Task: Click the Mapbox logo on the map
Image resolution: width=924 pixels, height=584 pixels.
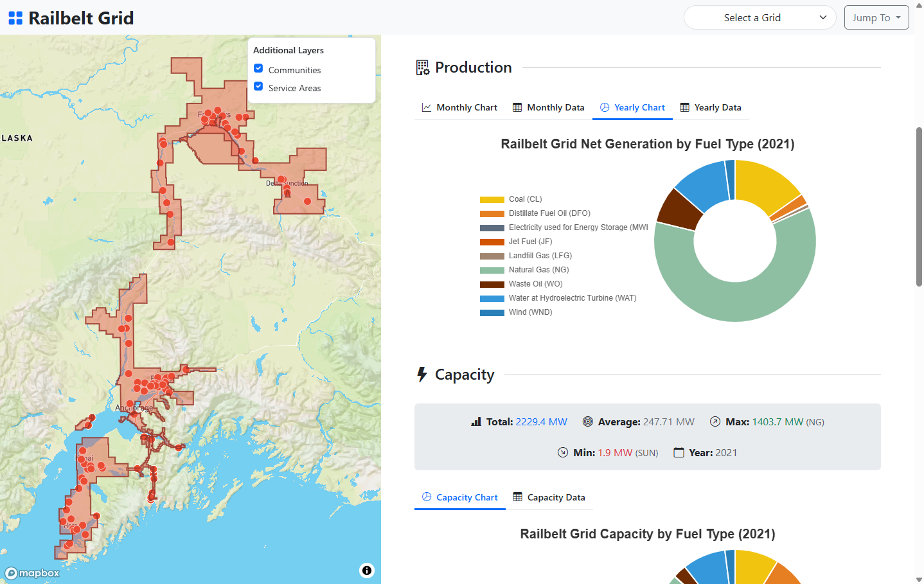Action: (x=33, y=573)
